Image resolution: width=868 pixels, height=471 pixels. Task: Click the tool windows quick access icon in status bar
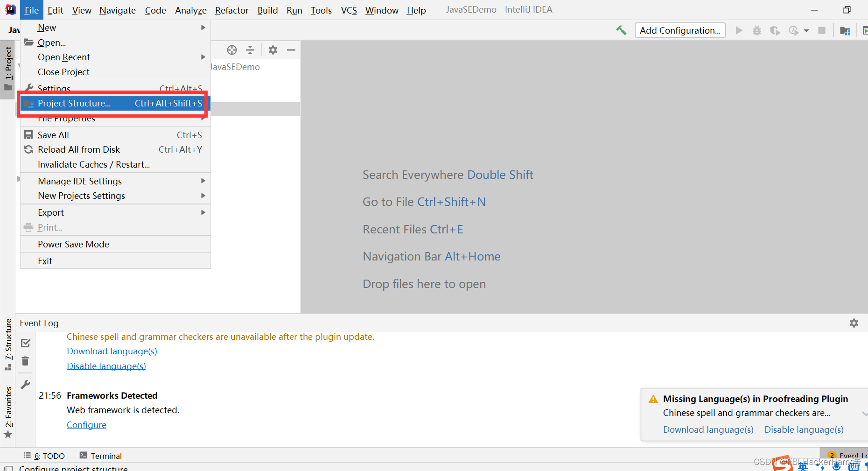8,468
